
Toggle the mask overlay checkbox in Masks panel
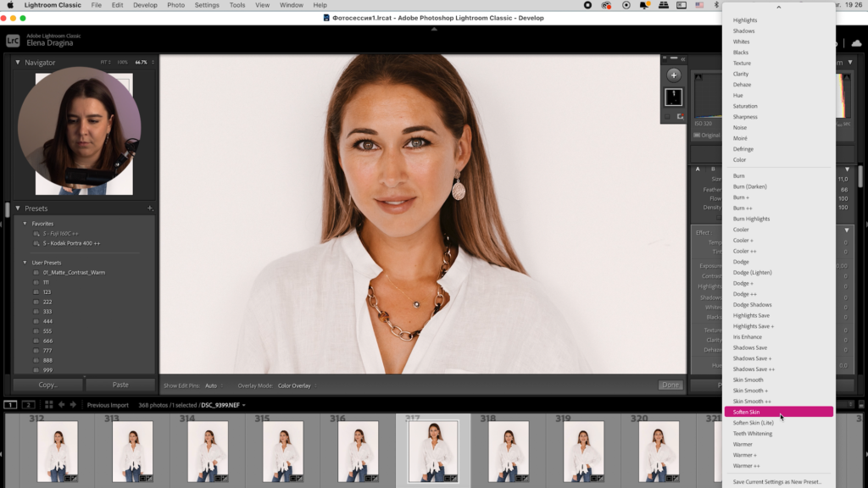(667, 116)
